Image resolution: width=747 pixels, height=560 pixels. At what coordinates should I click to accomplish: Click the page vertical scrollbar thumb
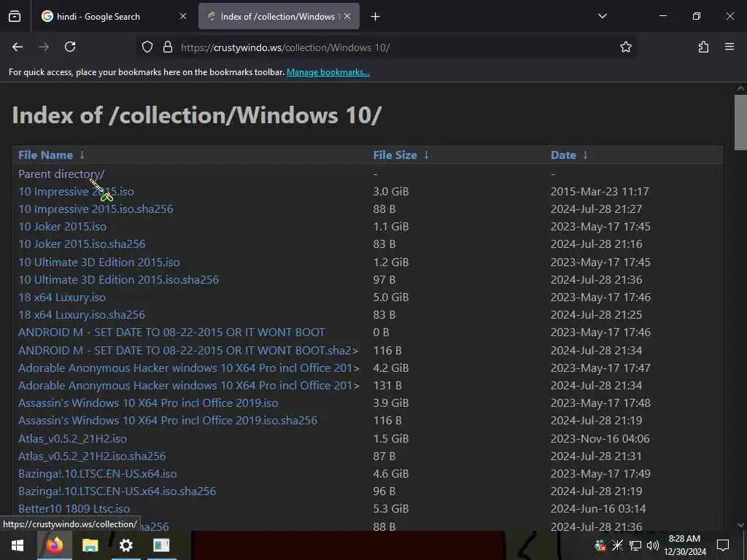click(x=740, y=122)
